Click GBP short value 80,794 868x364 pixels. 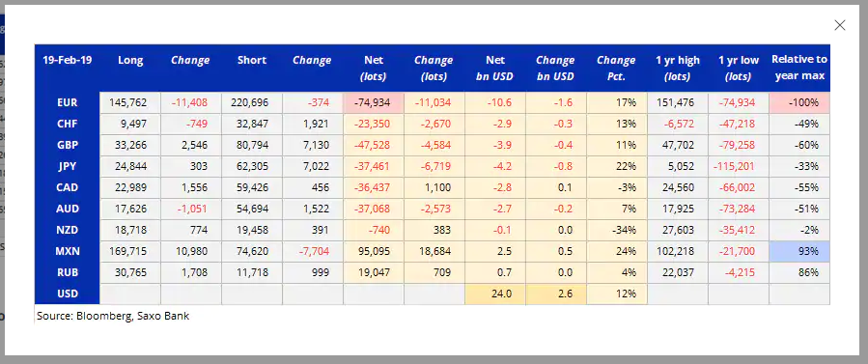252,145
